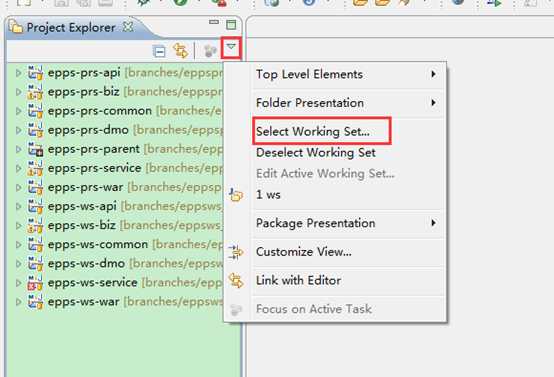Click the epps-prs-service project icon
The width and height of the screenshot is (554, 377).
(35, 168)
